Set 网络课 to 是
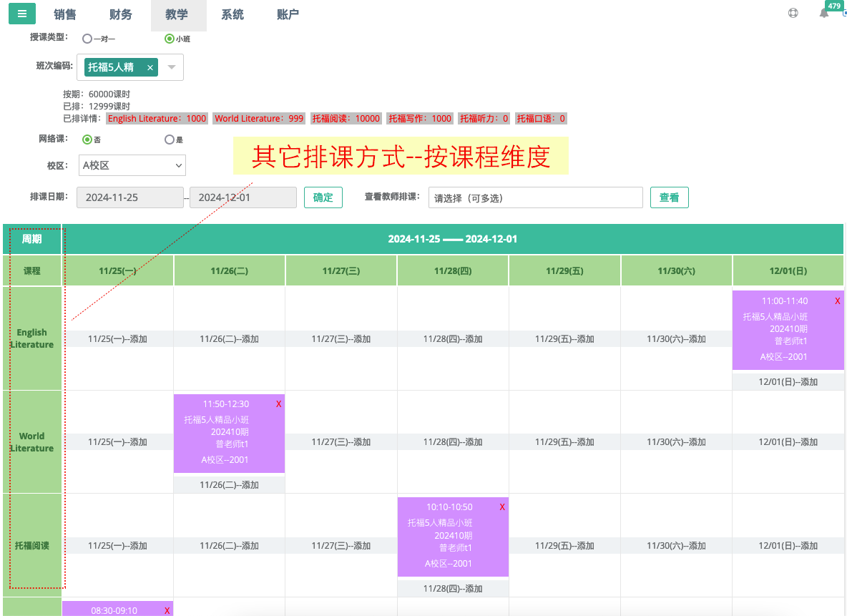 pyautogui.click(x=170, y=140)
